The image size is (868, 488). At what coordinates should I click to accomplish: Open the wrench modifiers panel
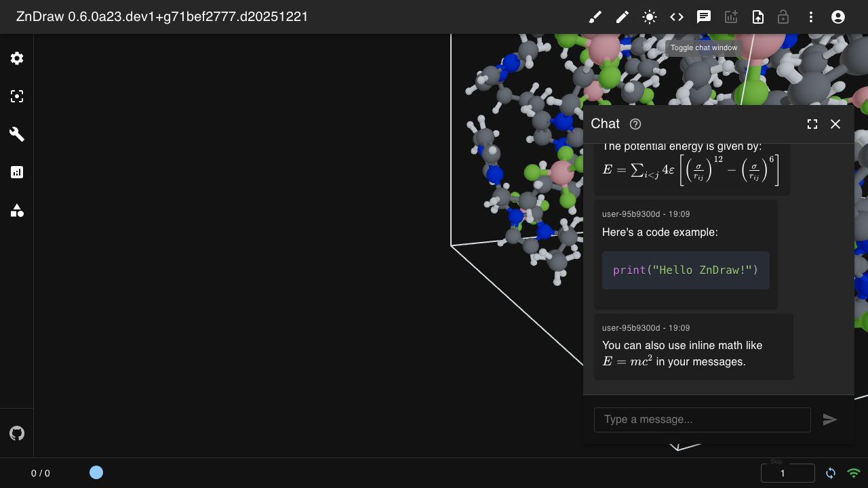(17, 134)
